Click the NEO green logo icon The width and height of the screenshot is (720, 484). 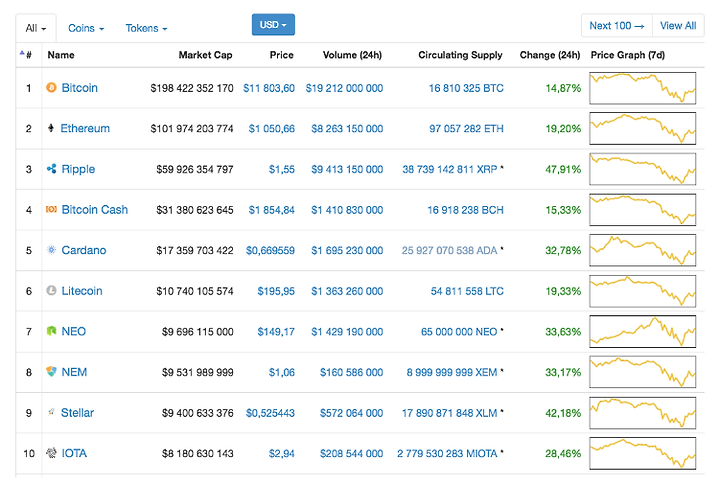click(x=51, y=331)
